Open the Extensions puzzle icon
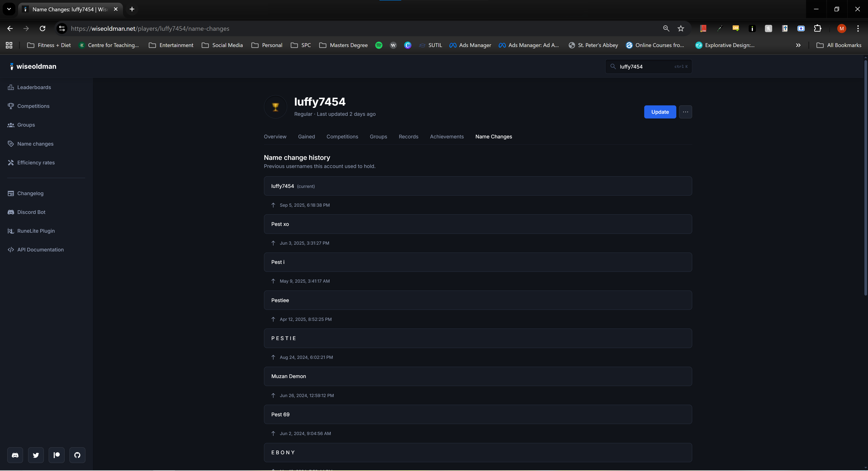868x471 pixels. point(817,29)
